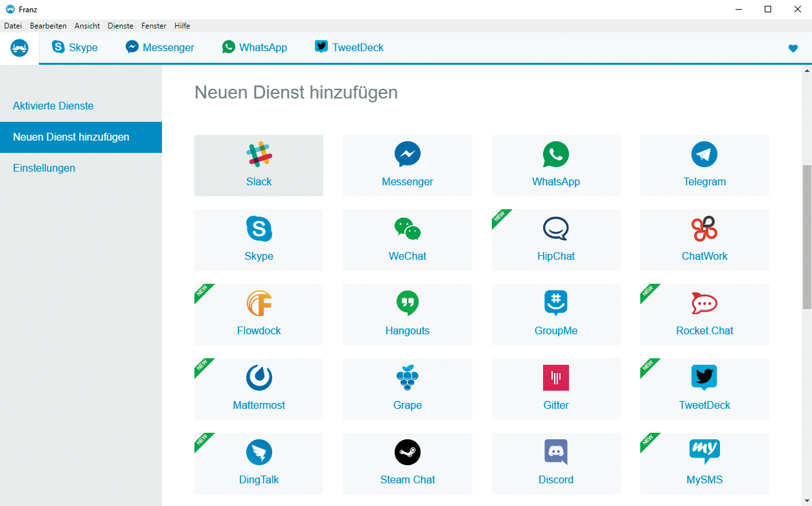Screen dimensions: 812x506
Task: Click the Slack service icon
Action: coord(259,155)
